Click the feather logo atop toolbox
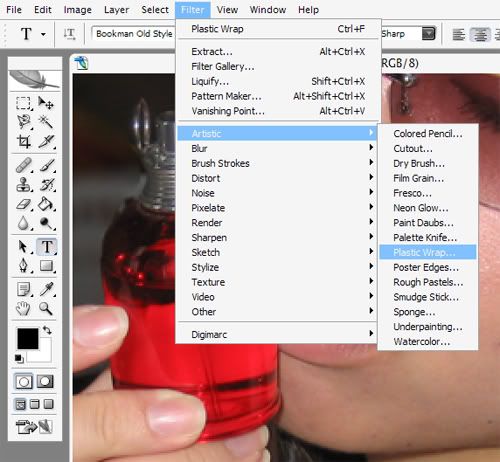 click(x=35, y=80)
